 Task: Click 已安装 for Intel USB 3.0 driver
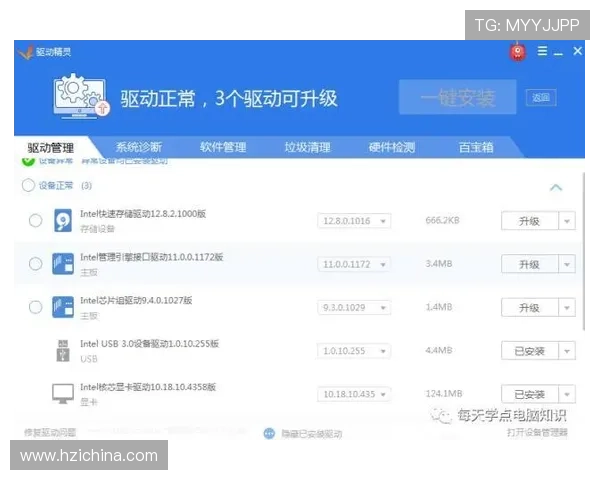(530, 351)
